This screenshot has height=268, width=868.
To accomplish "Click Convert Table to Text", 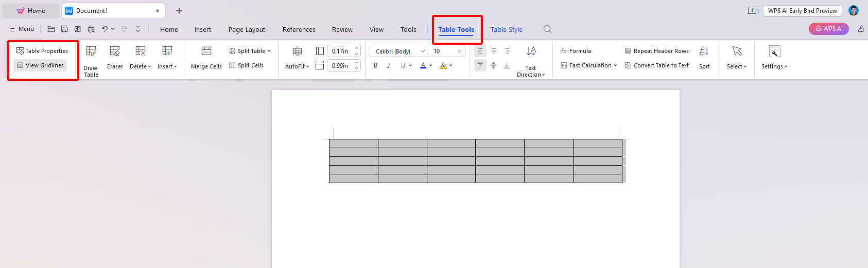I will pyautogui.click(x=656, y=65).
